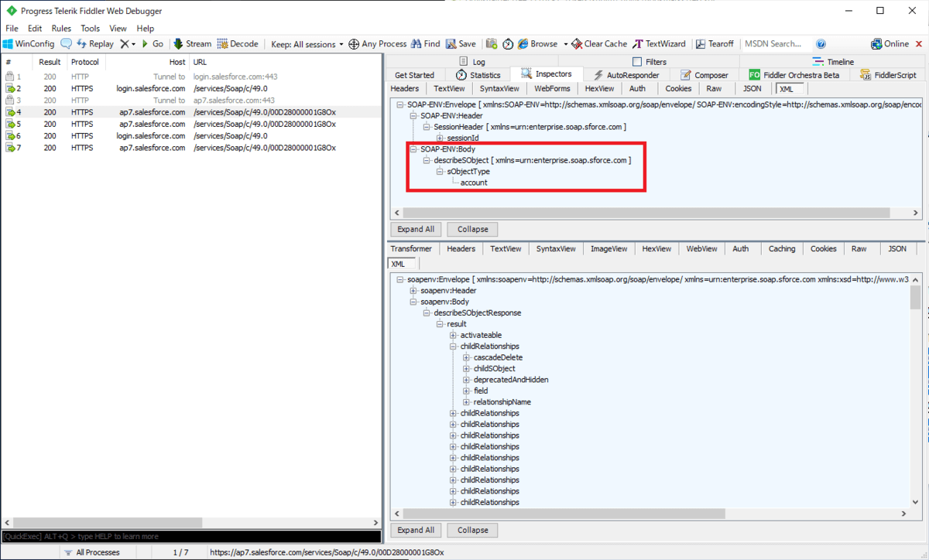
Task: Click Expand All in request panel
Action: click(417, 229)
